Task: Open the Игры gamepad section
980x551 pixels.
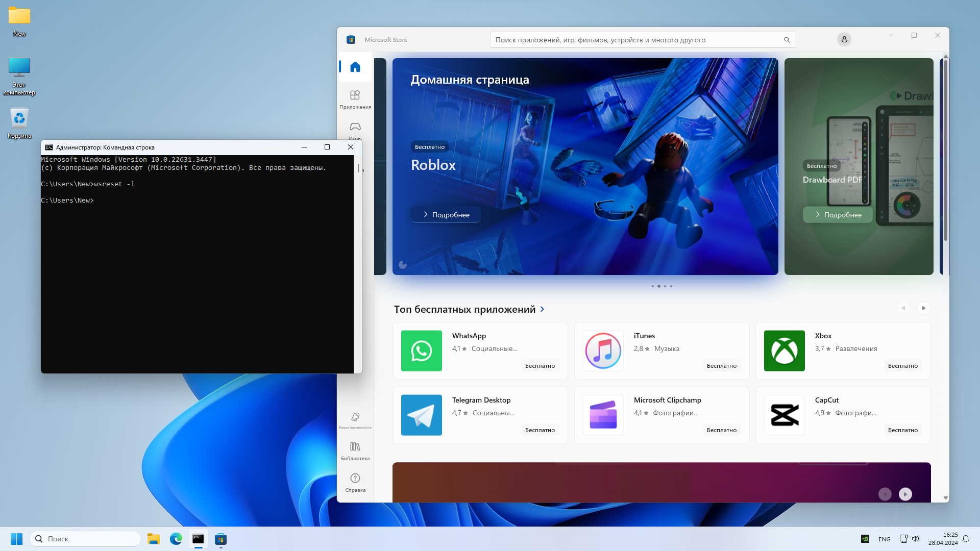Action: click(355, 128)
